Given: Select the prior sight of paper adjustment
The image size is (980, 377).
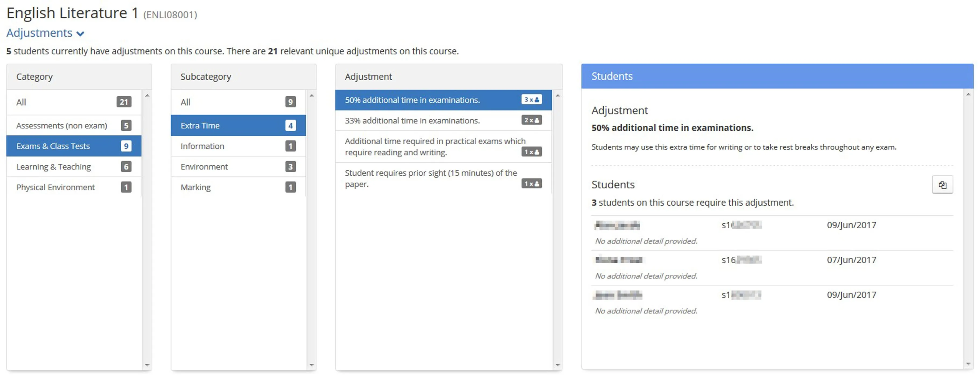Looking at the screenshot, I should (430, 179).
